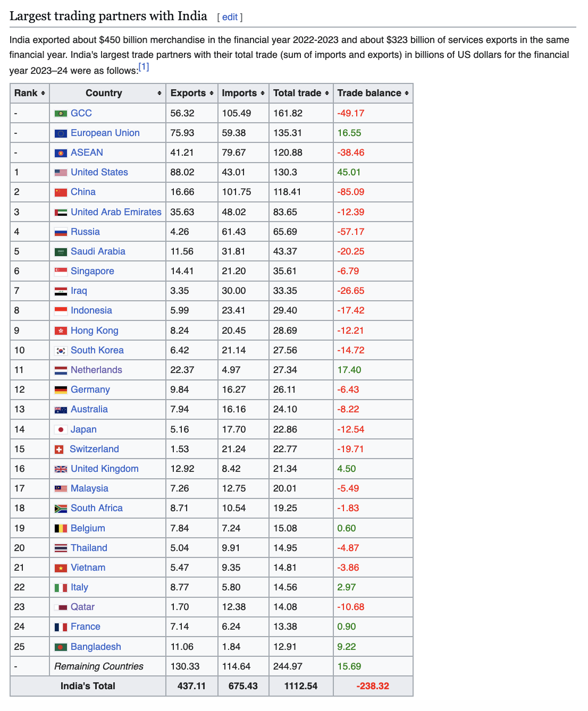Click the United Kingdom flag icon

(x=61, y=469)
